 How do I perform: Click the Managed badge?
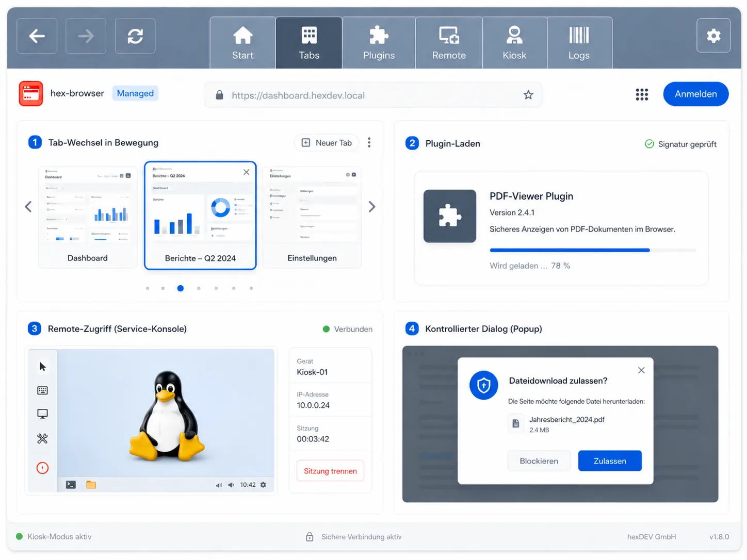(x=135, y=93)
